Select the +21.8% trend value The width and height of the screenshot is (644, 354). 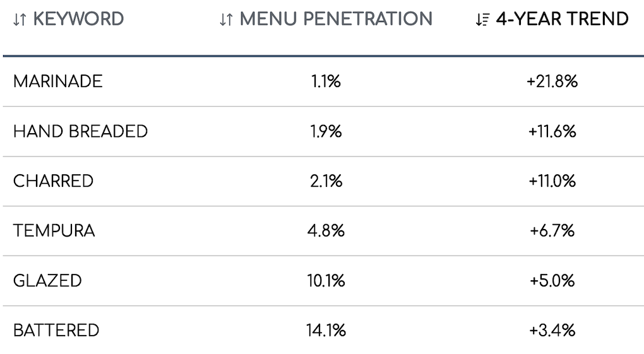point(552,81)
